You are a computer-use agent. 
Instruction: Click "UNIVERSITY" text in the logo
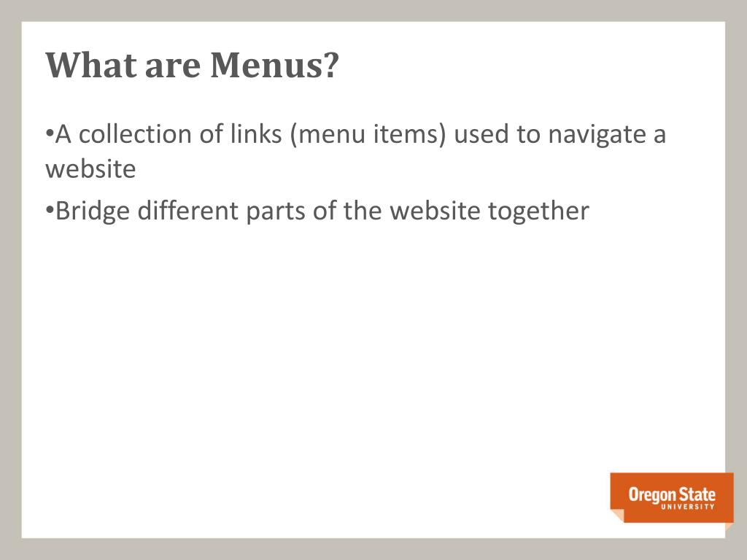tap(687, 507)
